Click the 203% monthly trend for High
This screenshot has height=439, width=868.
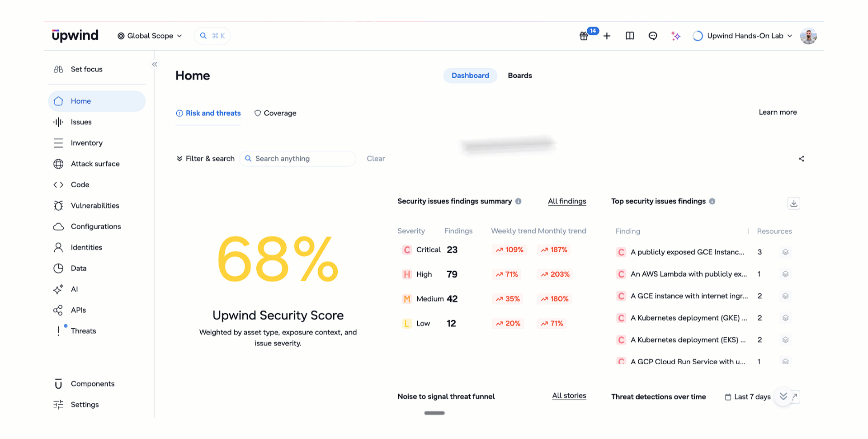click(x=555, y=274)
